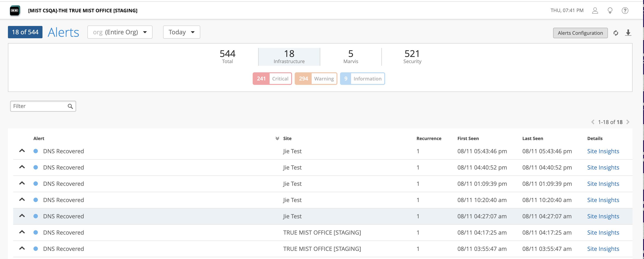Toggle the Critical severity filter
Screen dimensions: 644x259
click(272, 79)
